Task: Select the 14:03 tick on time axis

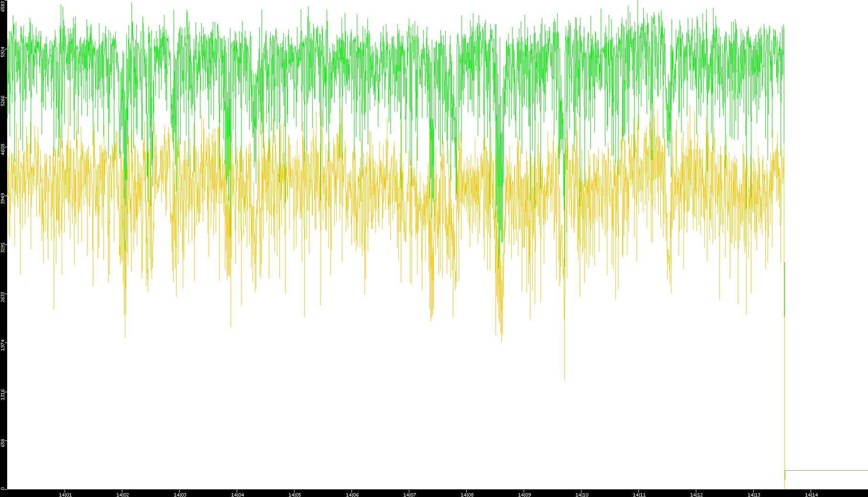Action: coord(180,495)
